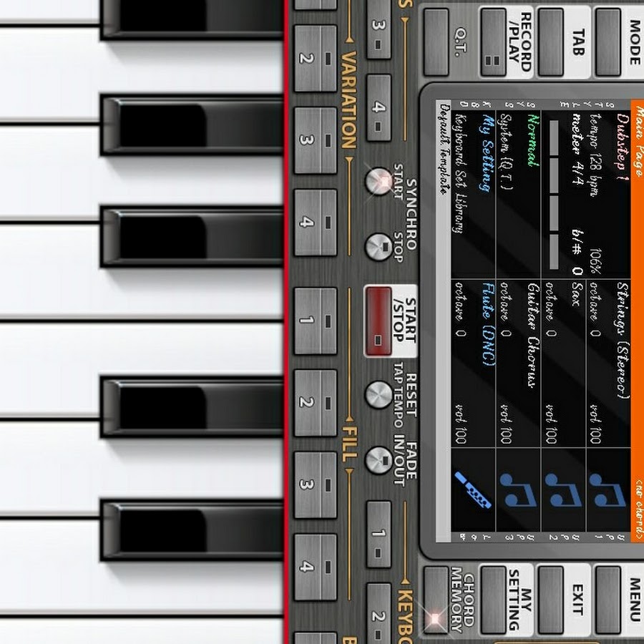The height and width of the screenshot is (644, 644).
Task: Tap octave 0 in Guitar Chorus row
Action: pyautogui.click(x=506, y=310)
